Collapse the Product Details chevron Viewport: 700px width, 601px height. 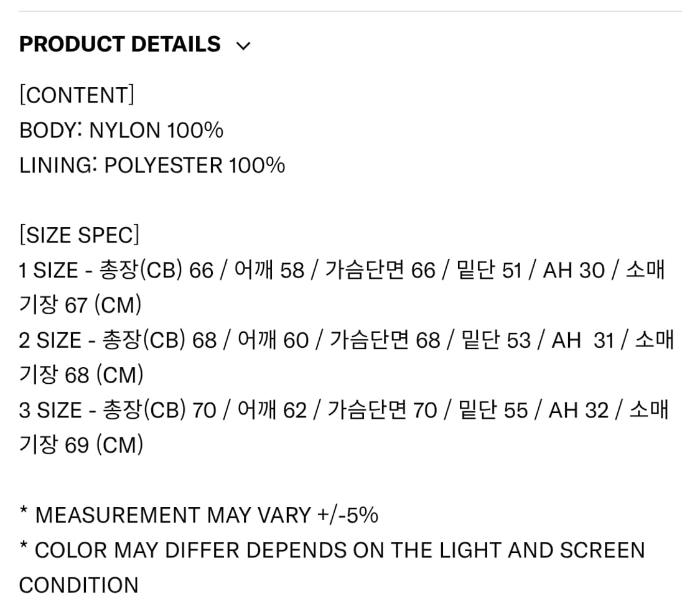243,45
